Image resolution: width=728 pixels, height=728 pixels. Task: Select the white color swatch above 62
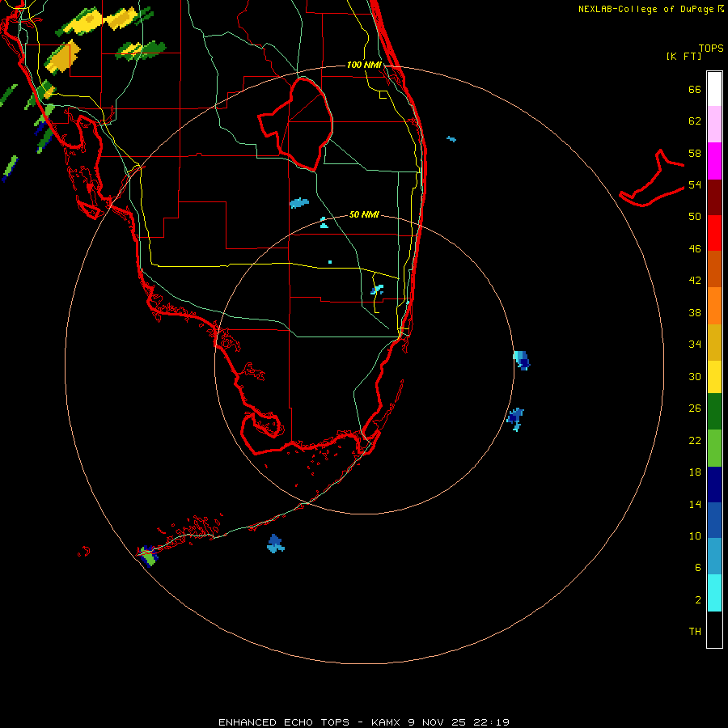(x=714, y=89)
